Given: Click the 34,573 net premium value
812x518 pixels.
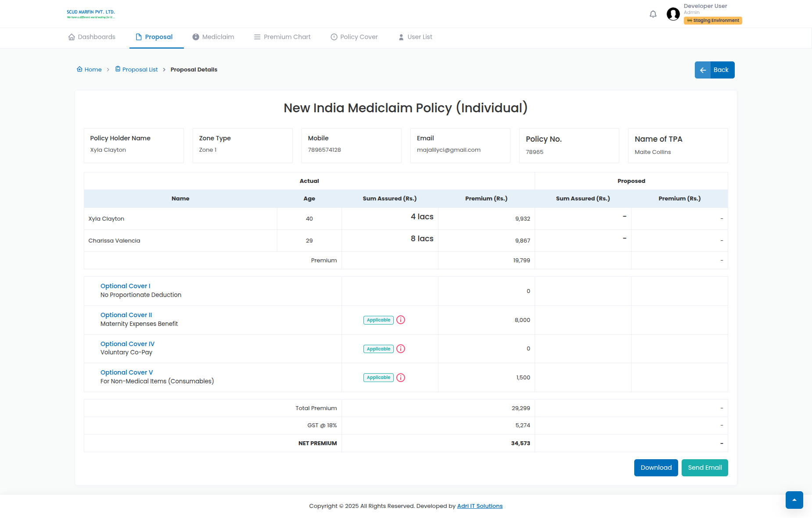Looking at the screenshot, I should click(x=521, y=443).
